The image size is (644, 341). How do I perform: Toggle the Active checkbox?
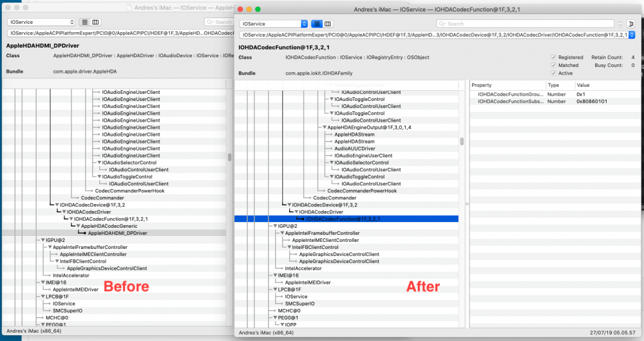(x=553, y=73)
